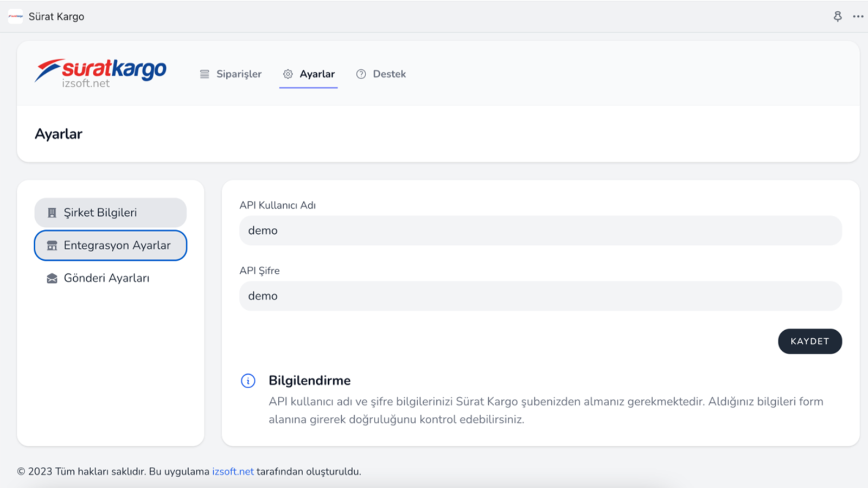This screenshot has width=868, height=488.
Task: Click the list icon beside Siparişler
Action: (205, 74)
